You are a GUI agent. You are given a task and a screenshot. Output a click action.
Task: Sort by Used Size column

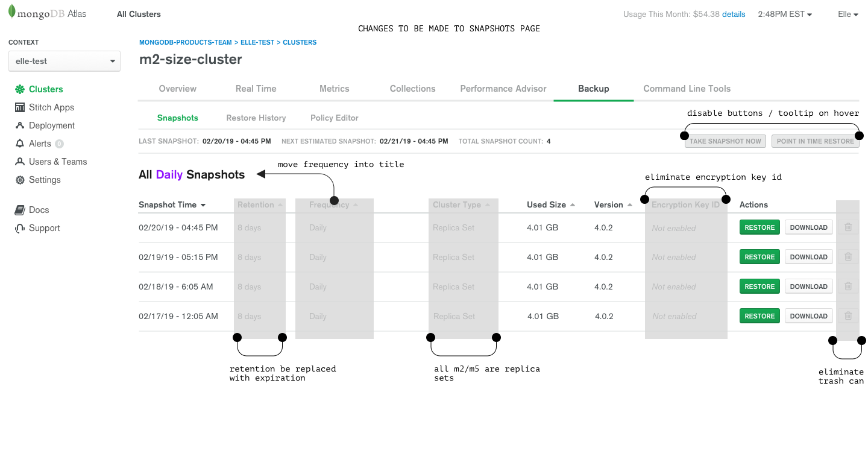(551, 205)
